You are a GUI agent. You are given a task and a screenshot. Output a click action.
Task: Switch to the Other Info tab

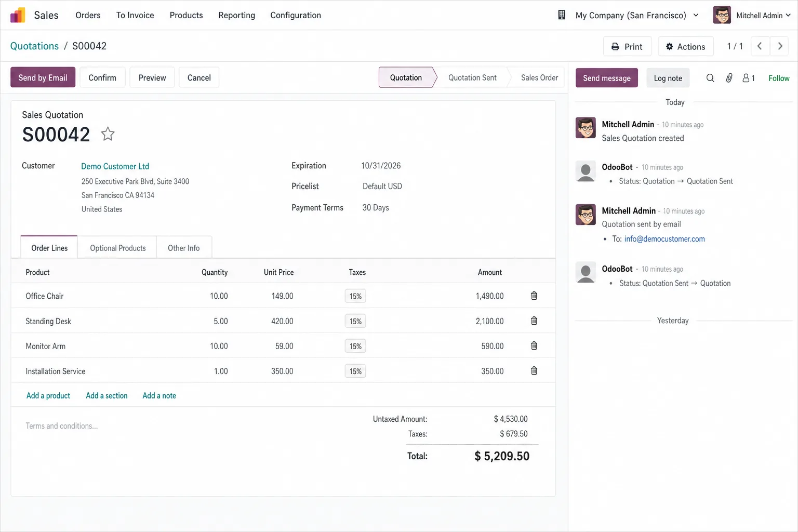coord(183,248)
